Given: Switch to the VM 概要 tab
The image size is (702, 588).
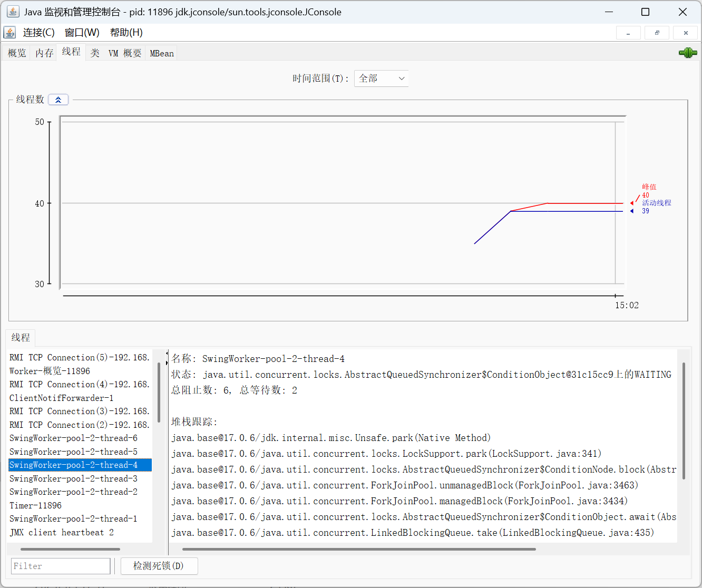Looking at the screenshot, I should tap(125, 53).
